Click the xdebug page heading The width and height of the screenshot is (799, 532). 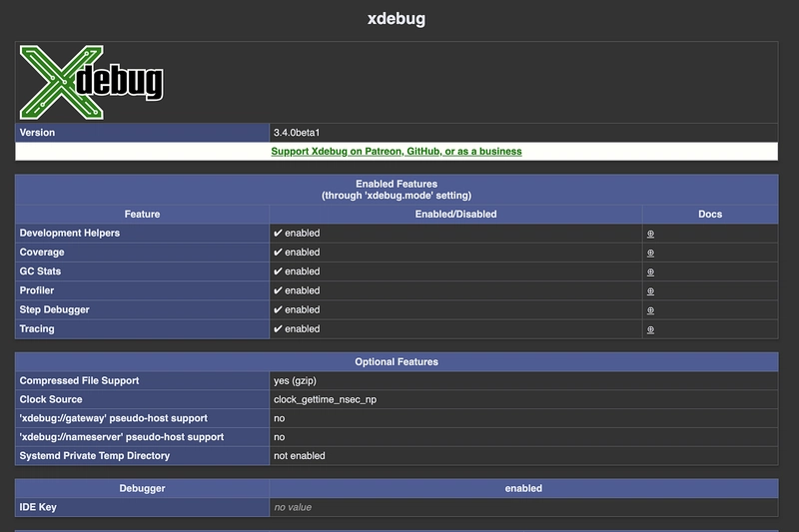397,18
